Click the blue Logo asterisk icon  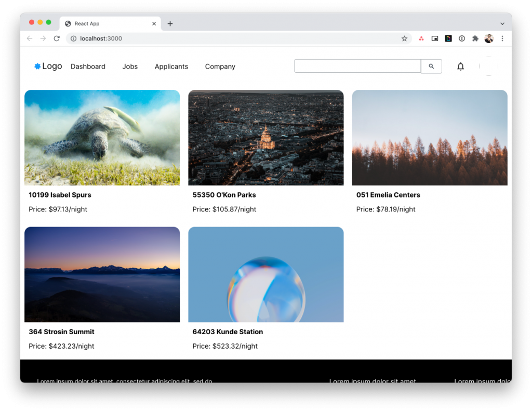tap(37, 66)
